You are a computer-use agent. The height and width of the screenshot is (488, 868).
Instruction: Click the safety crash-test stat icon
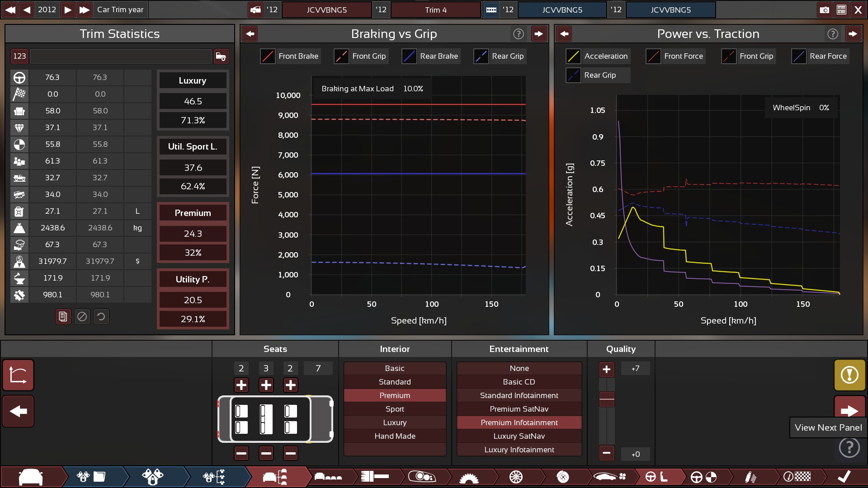pyautogui.click(x=19, y=144)
